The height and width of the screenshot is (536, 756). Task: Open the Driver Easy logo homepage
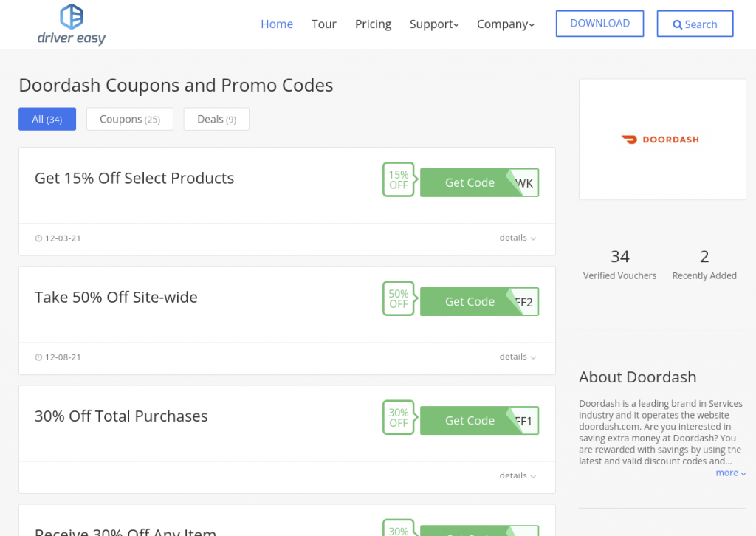pyautogui.click(x=72, y=24)
